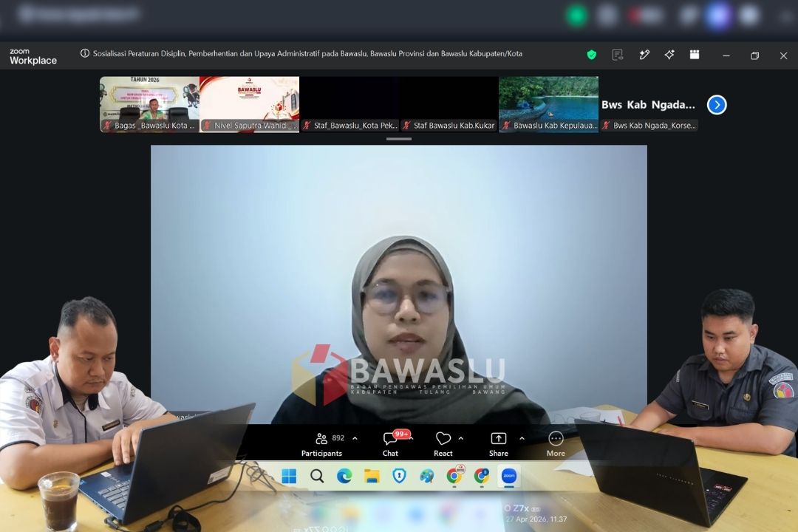Open the Windows Start menu
This screenshot has height=532, width=798.
[289, 476]
